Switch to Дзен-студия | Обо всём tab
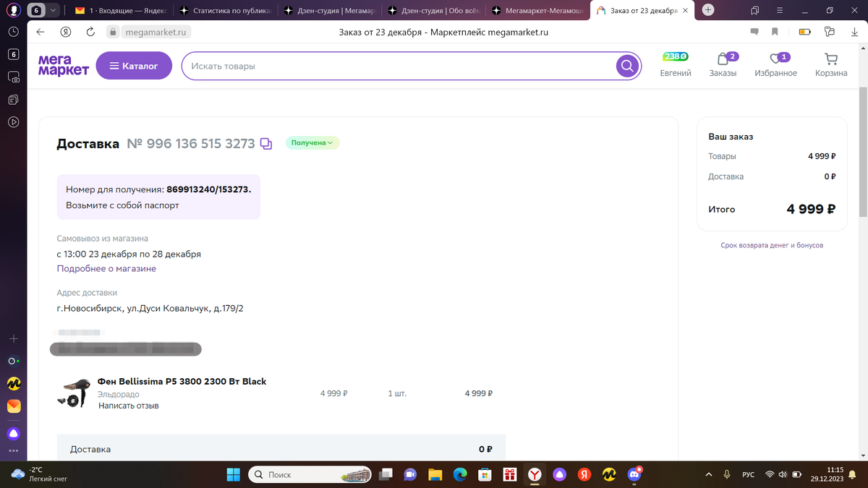Screen dimensions: 868x488 [x=434, y=10]
